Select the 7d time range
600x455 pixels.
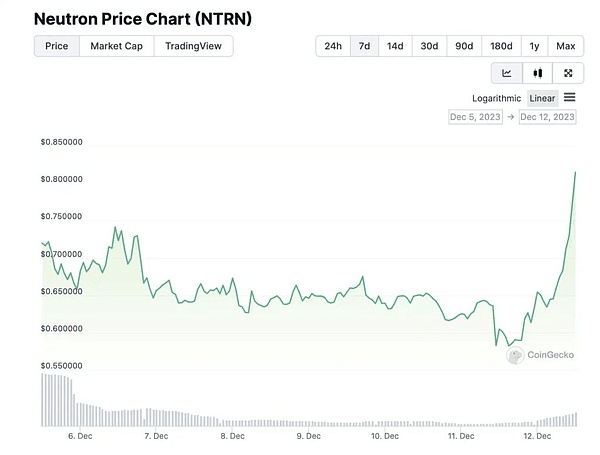tap(365, 46)
